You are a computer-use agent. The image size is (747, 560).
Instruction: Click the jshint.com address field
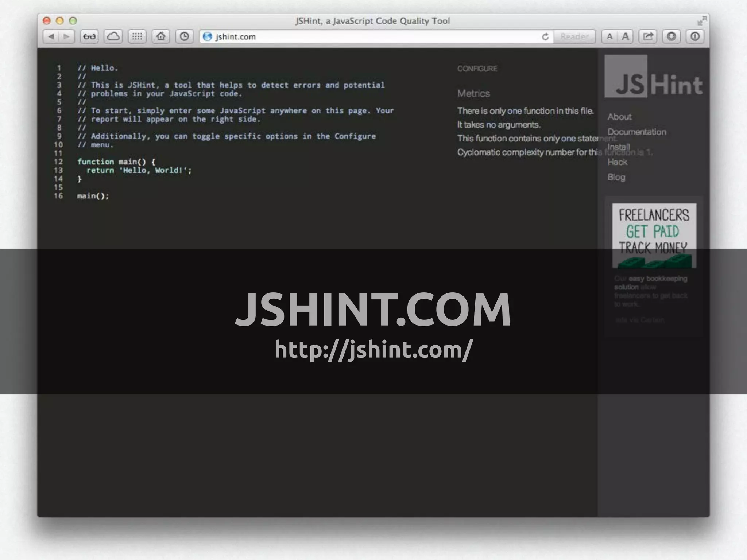(x=376, y=36)
